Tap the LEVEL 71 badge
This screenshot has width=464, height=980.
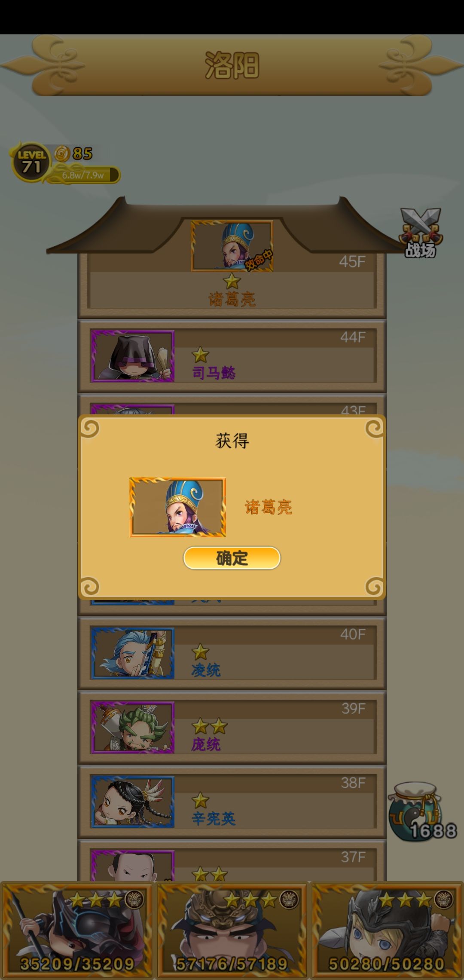pos(31,162)
